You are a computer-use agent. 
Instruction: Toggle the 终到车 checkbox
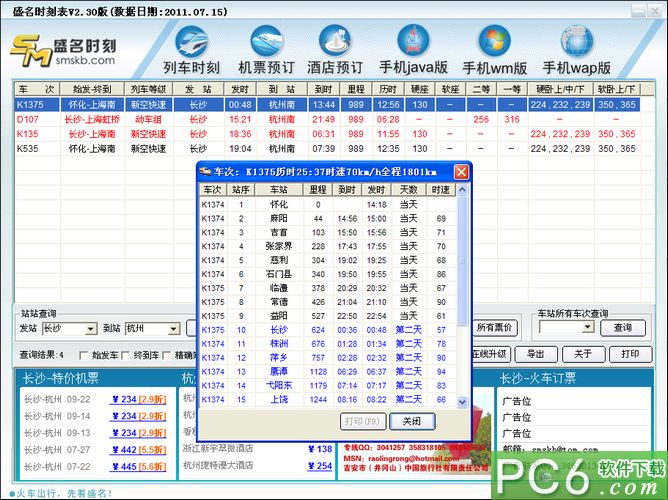pyautogui.click(x=125, y=355)
